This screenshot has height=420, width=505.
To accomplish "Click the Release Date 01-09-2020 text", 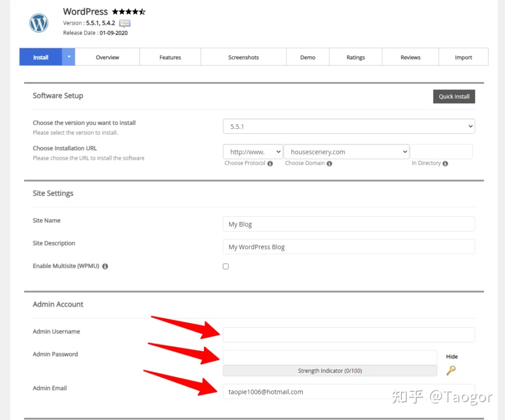I will click(95, 33).
